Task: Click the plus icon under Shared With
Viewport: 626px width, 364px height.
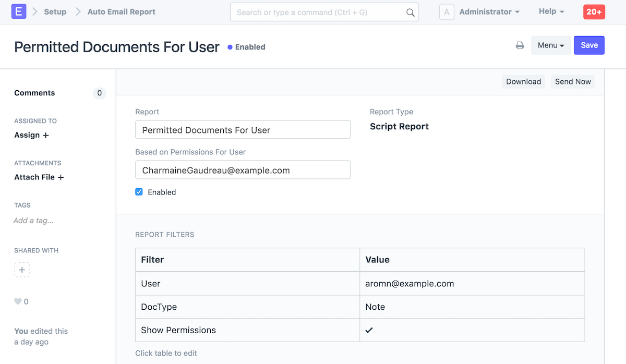Action: click(x=22, y=270)
